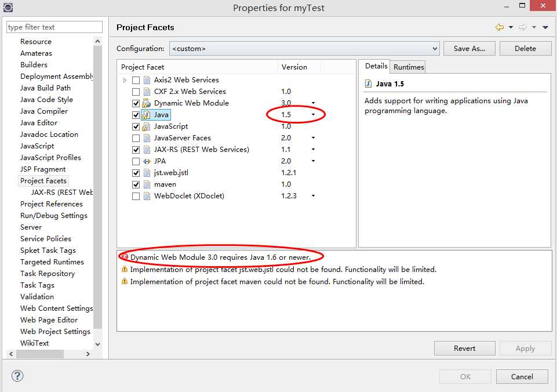Open the JPA version dropdown arrow
The width and height of the screenshot is (557, 392).
(x=313, y=161)
